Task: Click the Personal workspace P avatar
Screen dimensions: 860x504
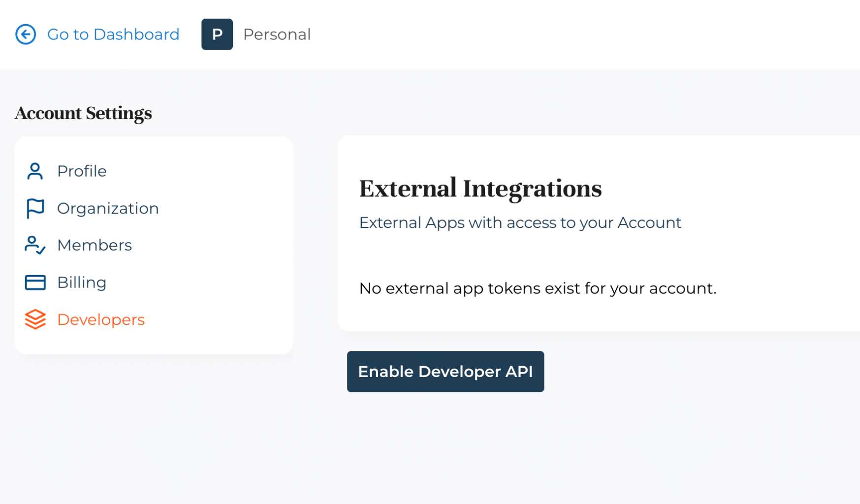Action: coord(217,34)
